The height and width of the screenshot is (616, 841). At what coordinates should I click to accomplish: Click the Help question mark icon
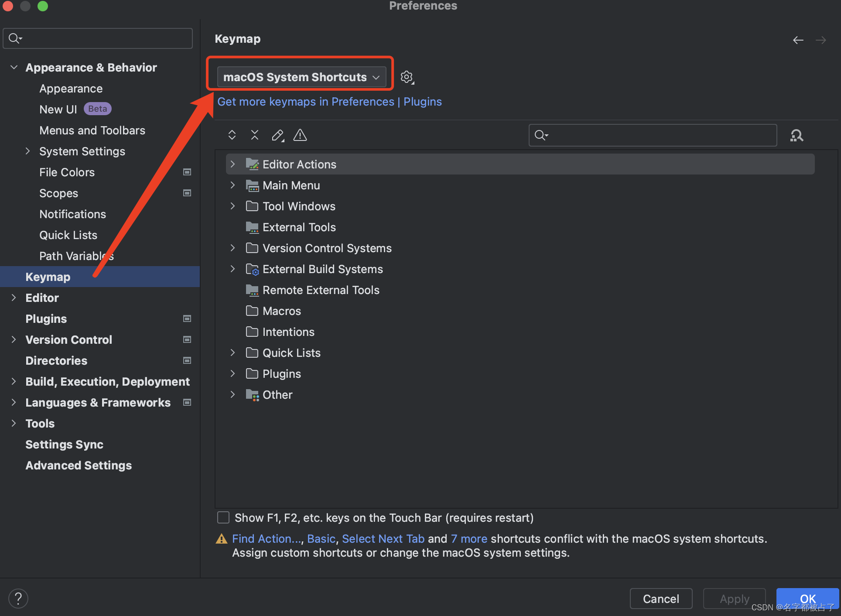point(18,598)
